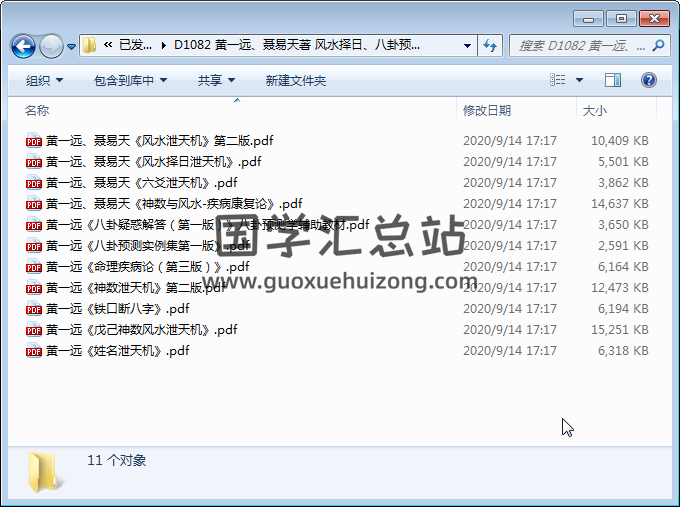The image size is (680, 507).
Task: Select PDF icon of 《姓名泄天机》
Action: tap(34, 350)
